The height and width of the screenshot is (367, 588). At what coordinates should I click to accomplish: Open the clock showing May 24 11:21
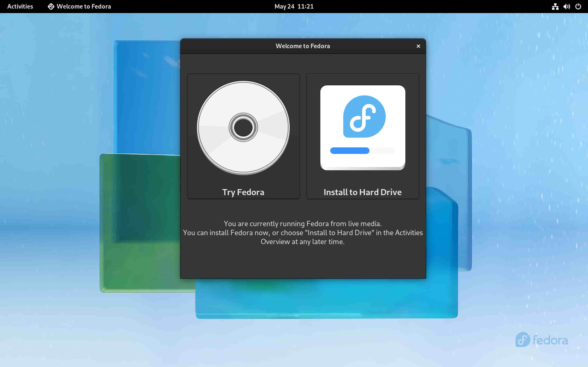294,6
